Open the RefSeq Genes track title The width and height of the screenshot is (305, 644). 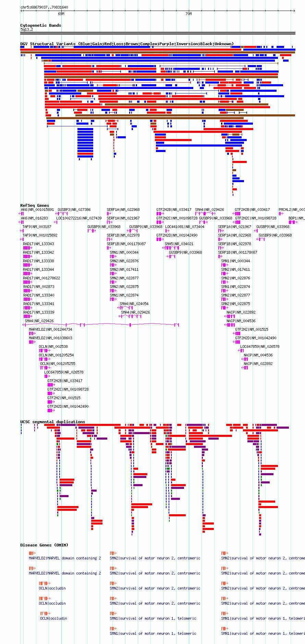point(35,205)
